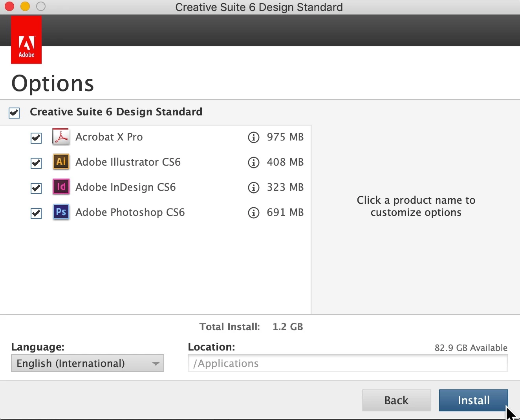Uncheck the Adobe Photoshop CS6 checkbox
Viewport: 520px width, 420px height.
(x=36, y=213)
